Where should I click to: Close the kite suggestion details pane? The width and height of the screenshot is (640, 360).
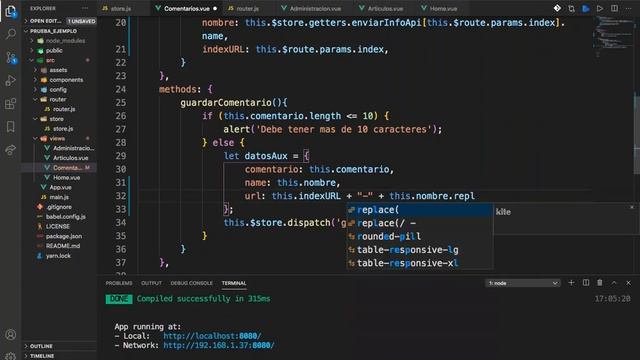(632, 207)
